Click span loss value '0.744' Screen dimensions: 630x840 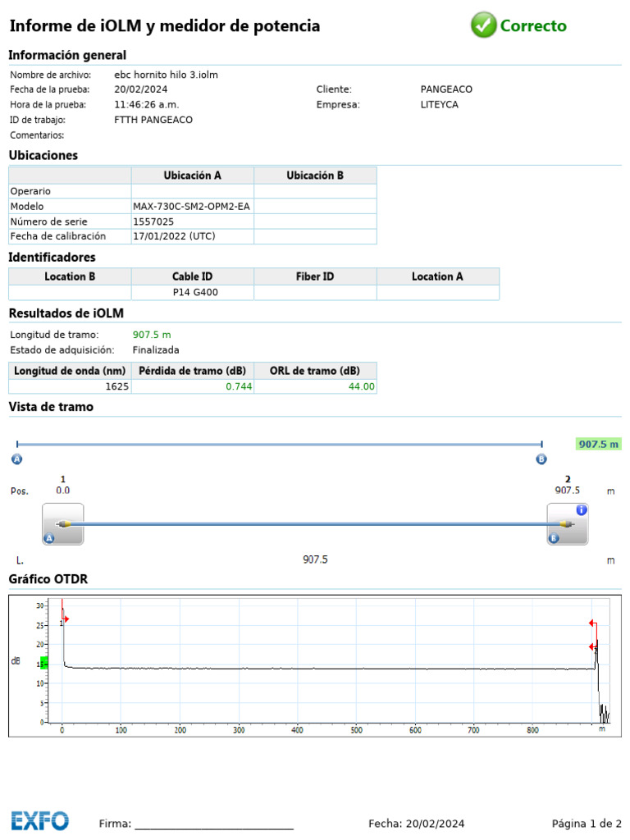(239, 387)
